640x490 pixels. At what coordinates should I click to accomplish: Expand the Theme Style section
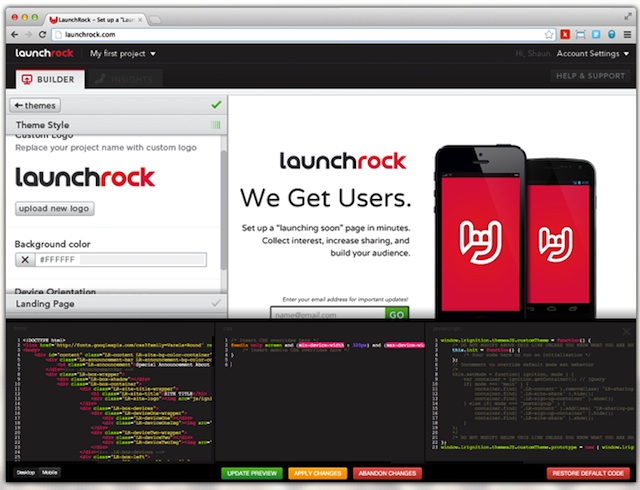116,125
